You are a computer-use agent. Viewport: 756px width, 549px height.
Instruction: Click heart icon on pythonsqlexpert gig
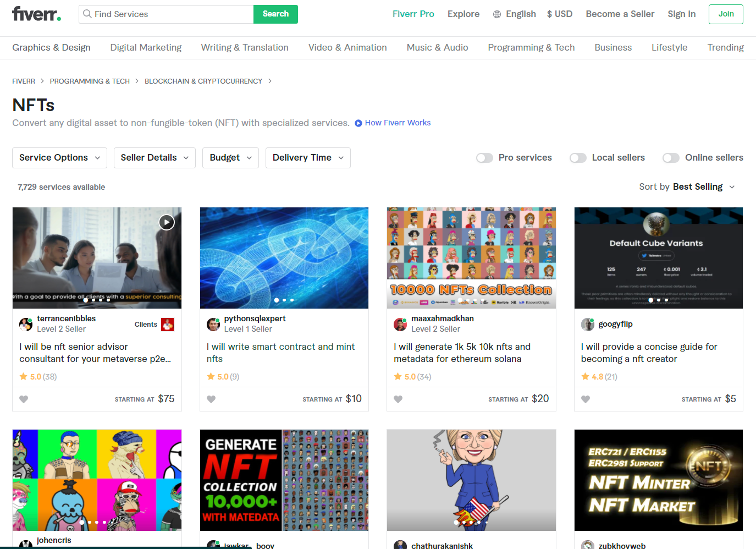[211, 399]
